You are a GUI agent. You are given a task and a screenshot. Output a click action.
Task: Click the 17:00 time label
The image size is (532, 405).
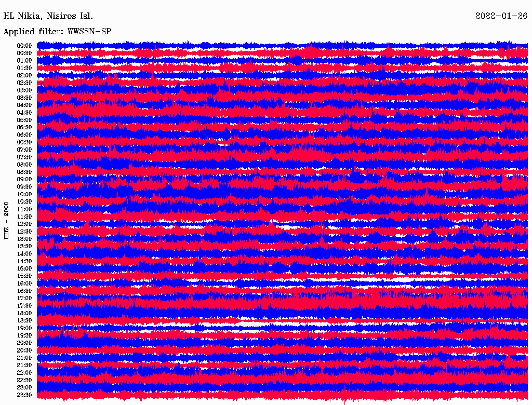[24, 299]
